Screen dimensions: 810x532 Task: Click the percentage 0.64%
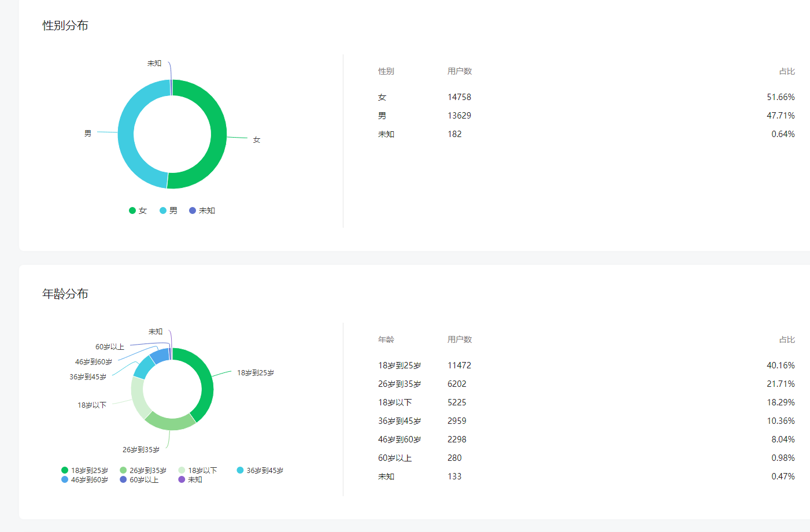pyautogui.click(x=783, y=134)
